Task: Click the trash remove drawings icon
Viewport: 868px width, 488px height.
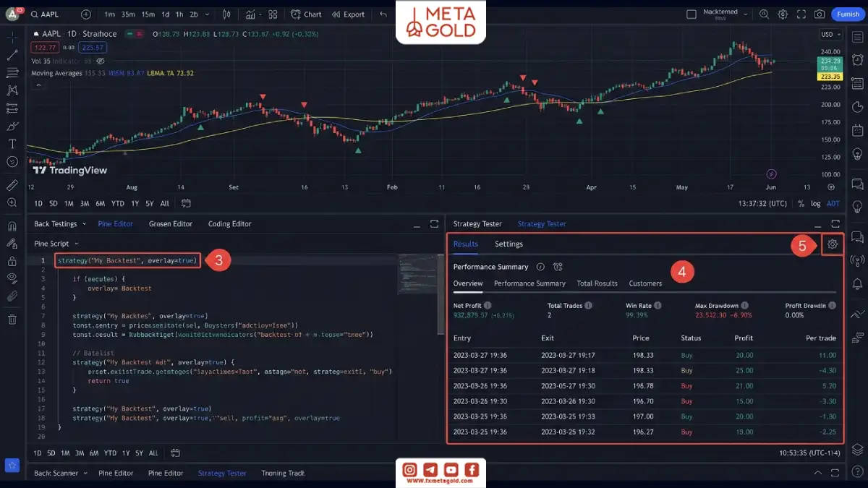Action: tap(12, 319)
